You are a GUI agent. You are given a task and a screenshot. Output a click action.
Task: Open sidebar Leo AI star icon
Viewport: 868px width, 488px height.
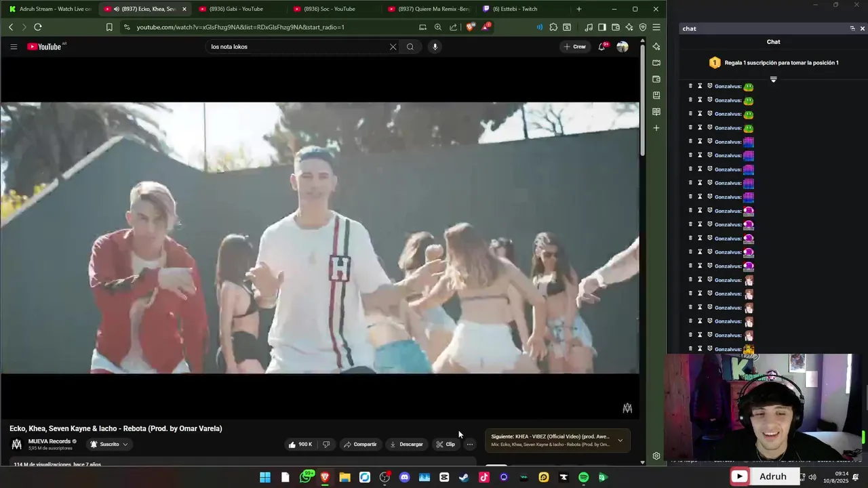pos(656,47)
